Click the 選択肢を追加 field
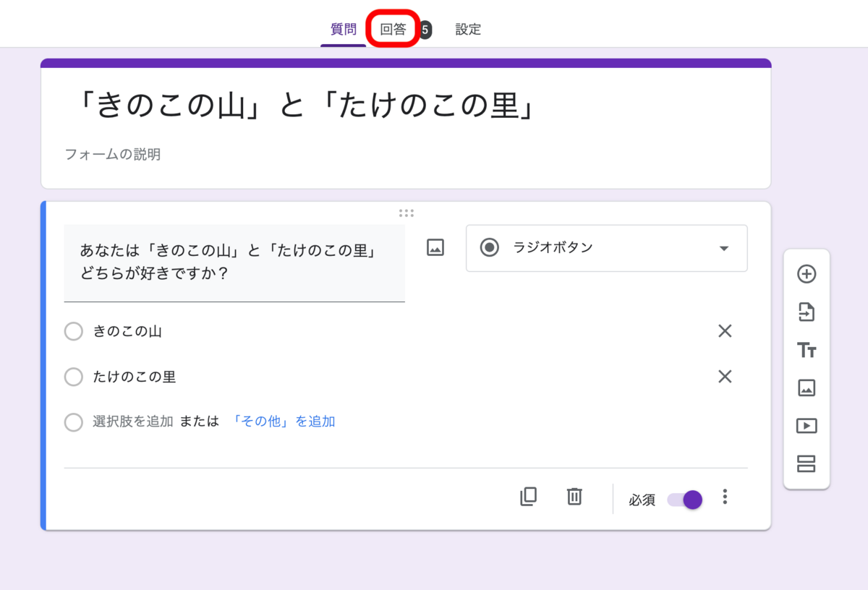 click(133, 422)
